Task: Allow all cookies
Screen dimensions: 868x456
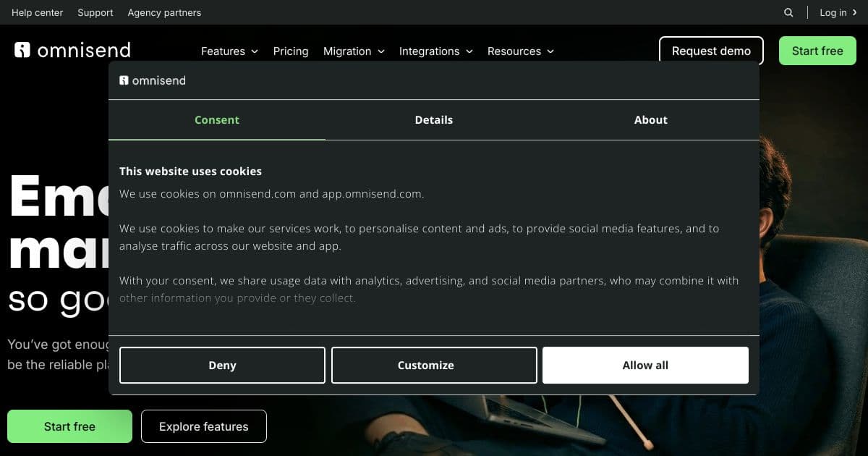Action: click(645, 365)
